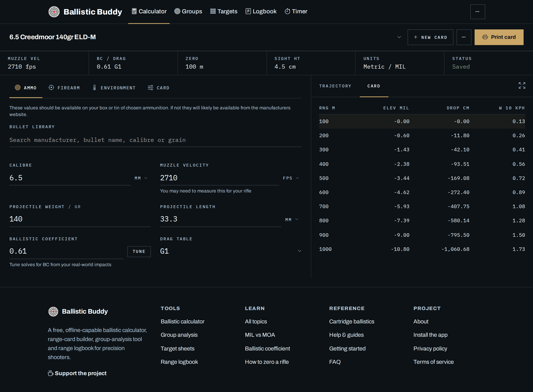Click the New Card button

click(x=430, y=37)
